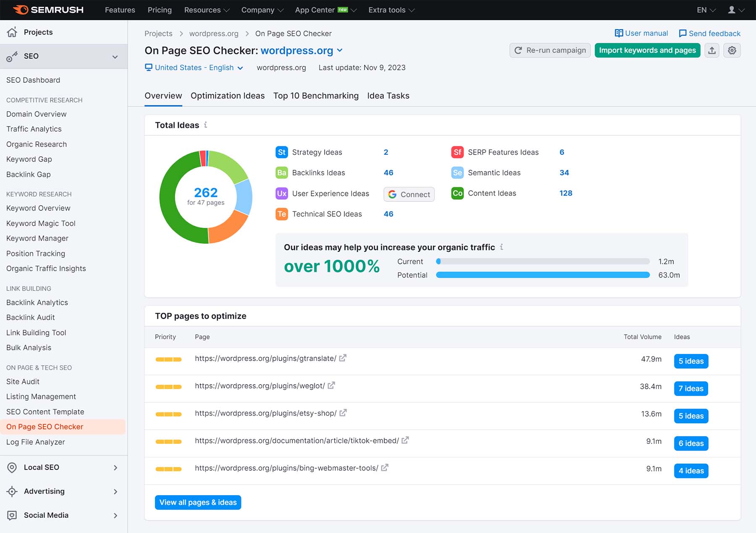Click the Potential traffic progress bar
The height and width of the screenshot is (533, 756).
(542, 275)
